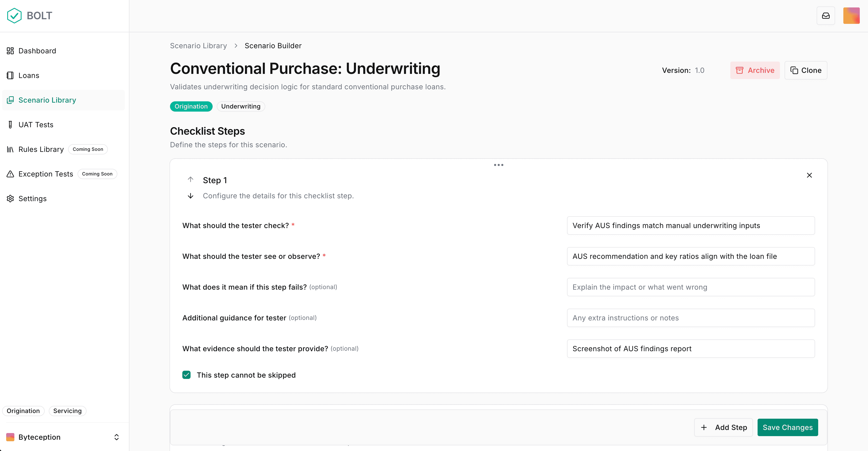This screenshot has width=868, height=451.
Task: Click the 'Checklist Steps' heading
Action: [x=207, y=131]
